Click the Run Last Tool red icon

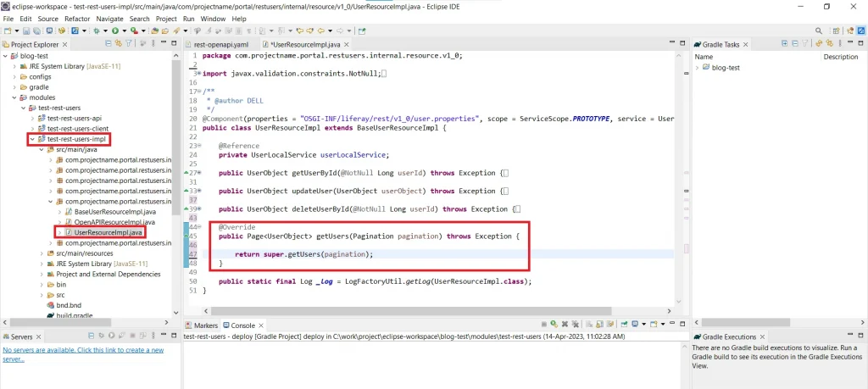tap(134, 31)
